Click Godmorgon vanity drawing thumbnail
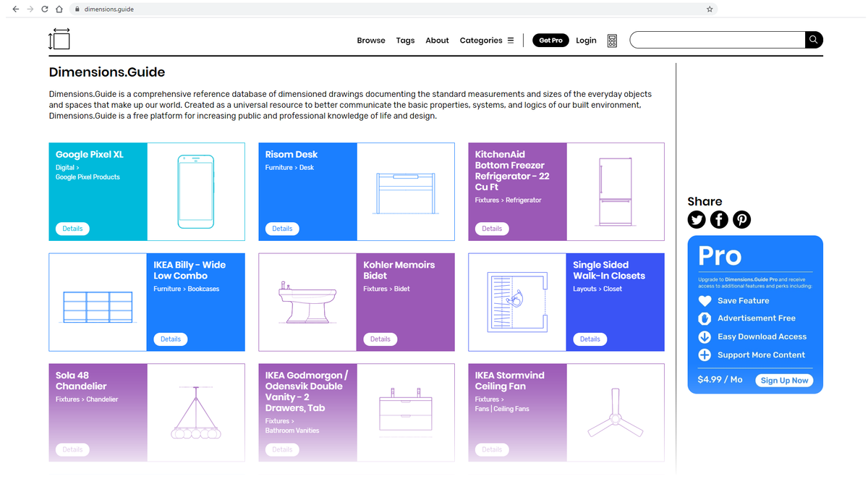868x479 pixels. pyautogui.click(x=406, y=412)
